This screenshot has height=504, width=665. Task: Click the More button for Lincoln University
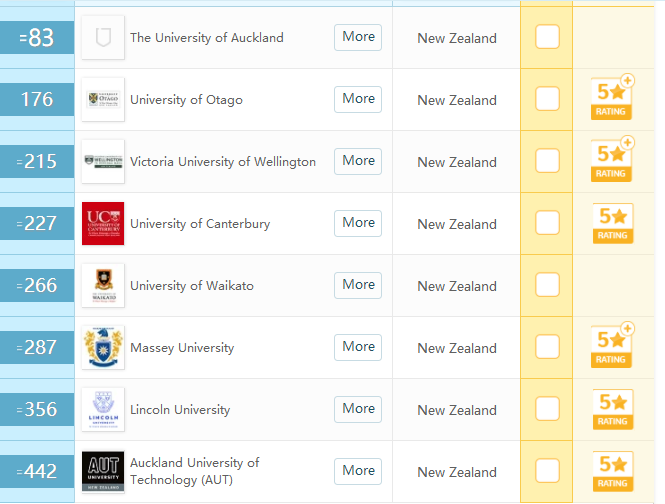358,409
